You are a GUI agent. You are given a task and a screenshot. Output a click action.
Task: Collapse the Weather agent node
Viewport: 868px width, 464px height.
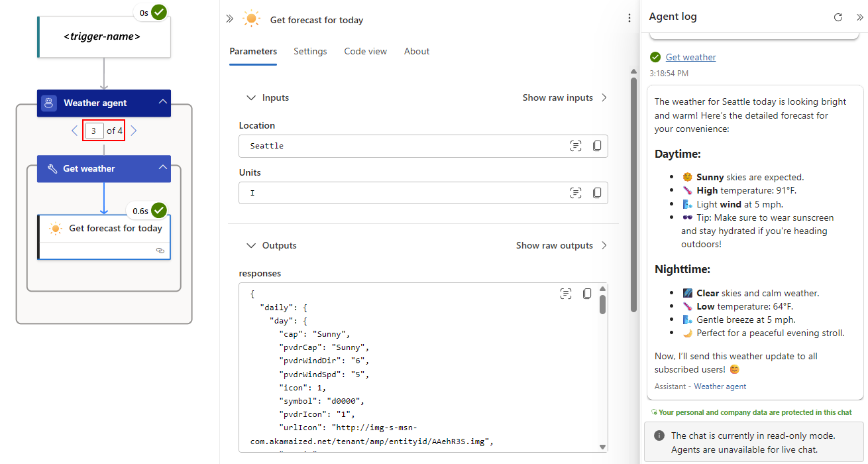[162, 102]
